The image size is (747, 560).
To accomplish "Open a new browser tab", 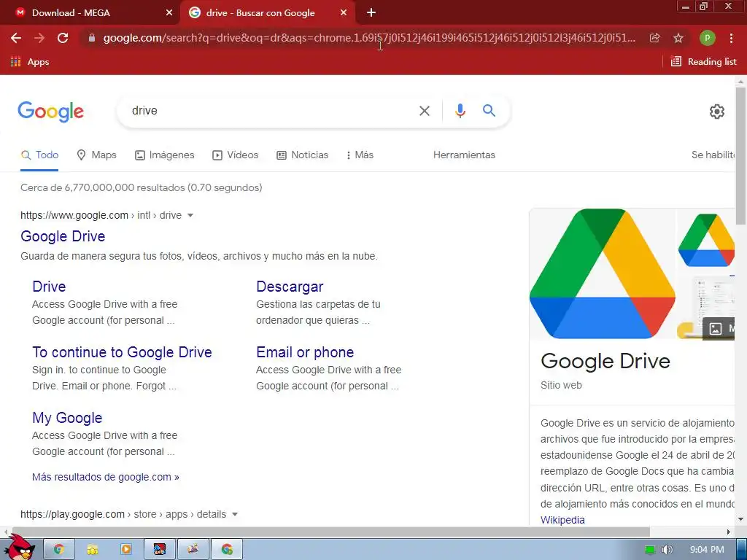I will point(371,13).
